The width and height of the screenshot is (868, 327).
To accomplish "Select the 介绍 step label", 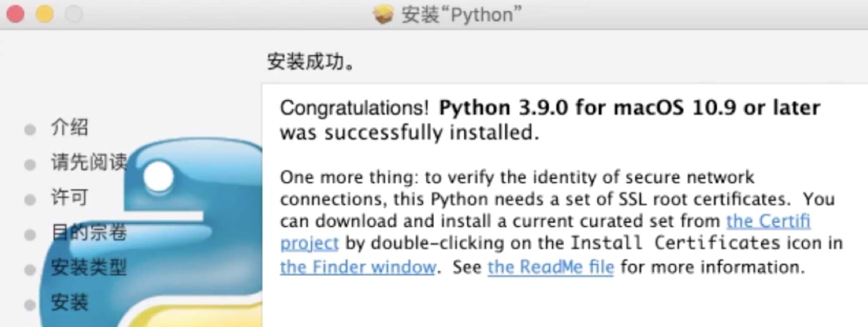I will (x=69, y=127).
